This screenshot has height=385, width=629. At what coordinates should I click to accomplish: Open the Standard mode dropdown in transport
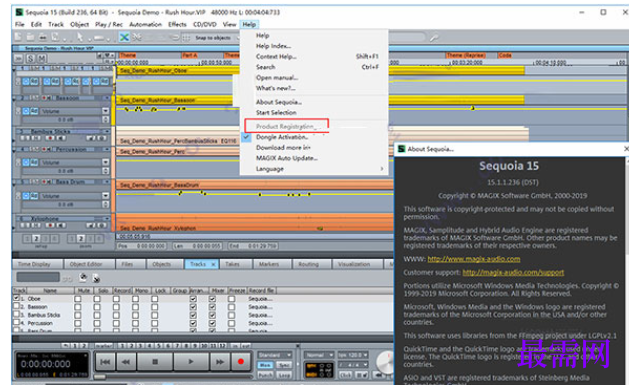coord(275,355)
